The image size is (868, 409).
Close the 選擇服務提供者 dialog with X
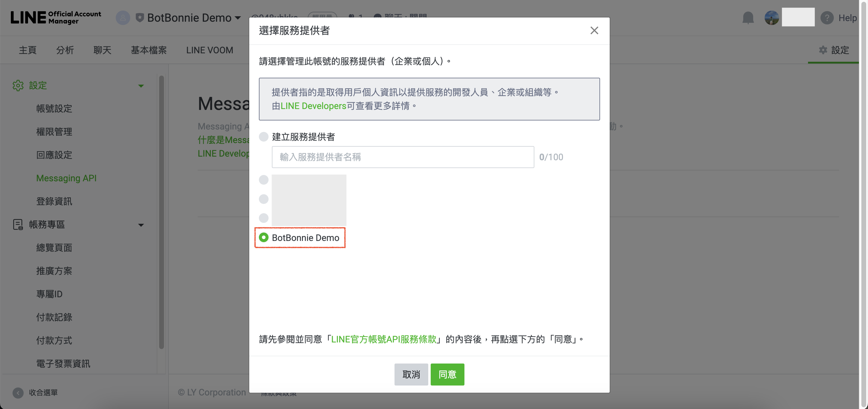pos(594,31)
